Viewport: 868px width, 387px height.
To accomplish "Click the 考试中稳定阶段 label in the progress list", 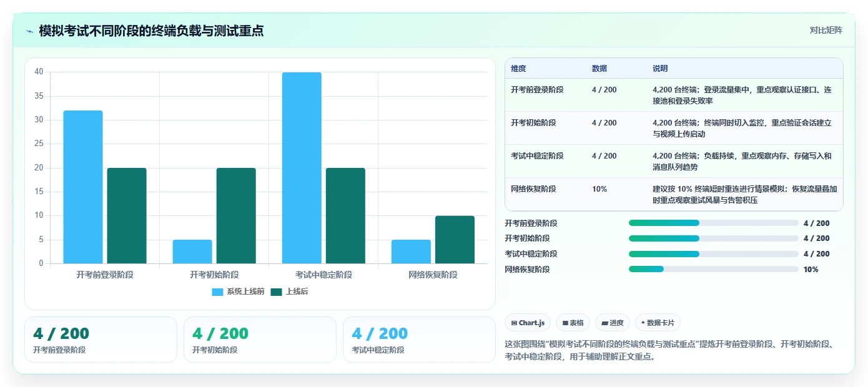I will (531, 254).
